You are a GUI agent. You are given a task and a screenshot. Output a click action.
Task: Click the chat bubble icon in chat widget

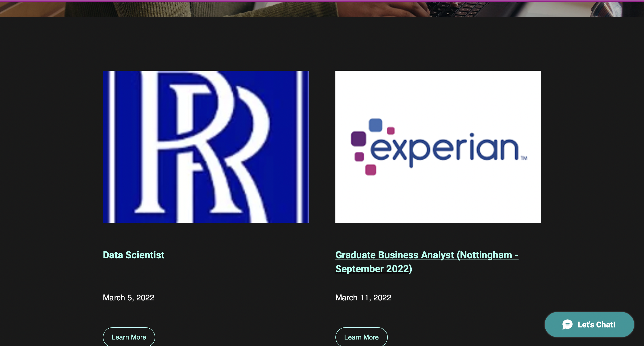(567, 325)
